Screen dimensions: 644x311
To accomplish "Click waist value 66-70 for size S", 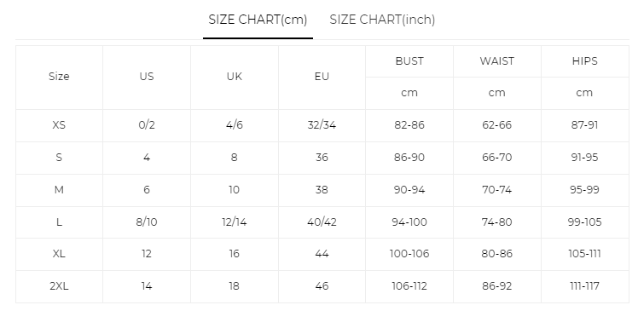I will click(x=496, y=158).
